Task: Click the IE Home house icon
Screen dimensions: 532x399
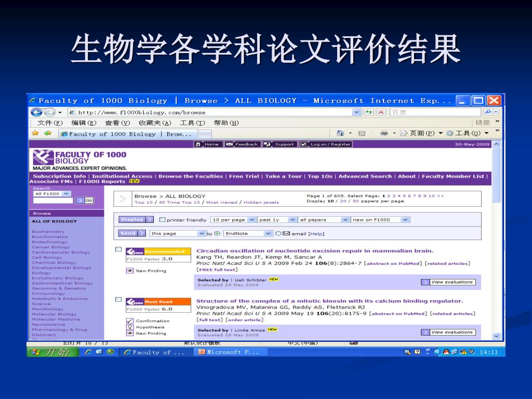Action: click(x=340, y=134)
